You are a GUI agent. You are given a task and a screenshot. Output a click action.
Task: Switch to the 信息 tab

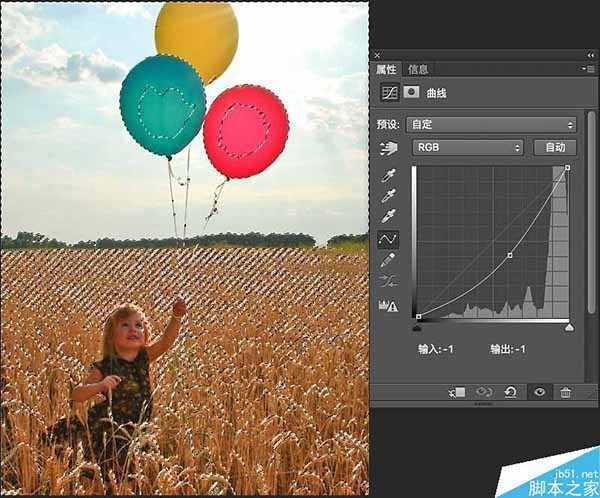(x=418, y=69)
